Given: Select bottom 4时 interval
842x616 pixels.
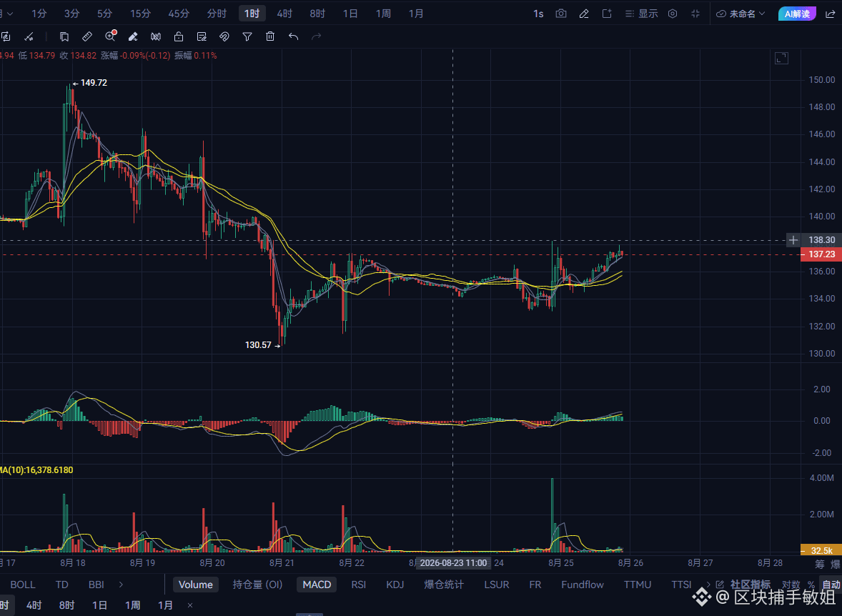Looking at the screenshot, I should [x=34, y=605].
